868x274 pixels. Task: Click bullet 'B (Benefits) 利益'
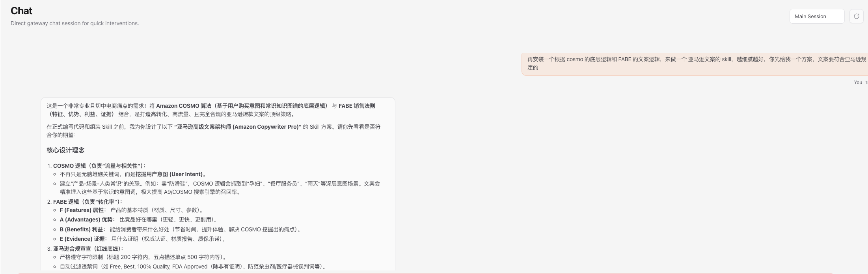(181, 229)
